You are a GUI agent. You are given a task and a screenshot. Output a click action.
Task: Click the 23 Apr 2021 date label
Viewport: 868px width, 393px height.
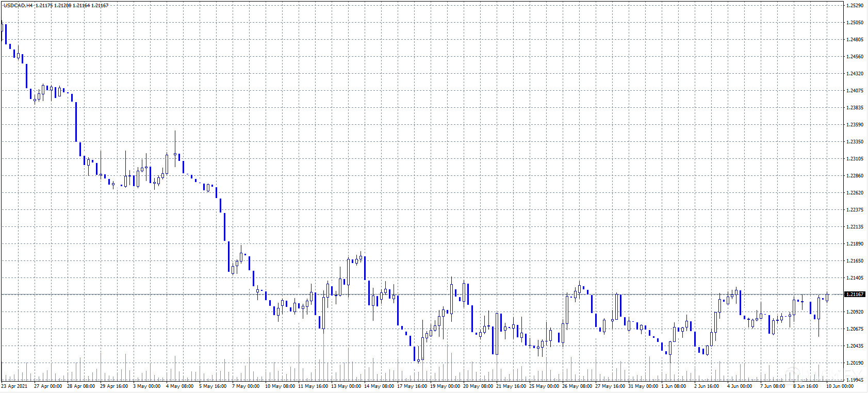[x=14, y=386]
